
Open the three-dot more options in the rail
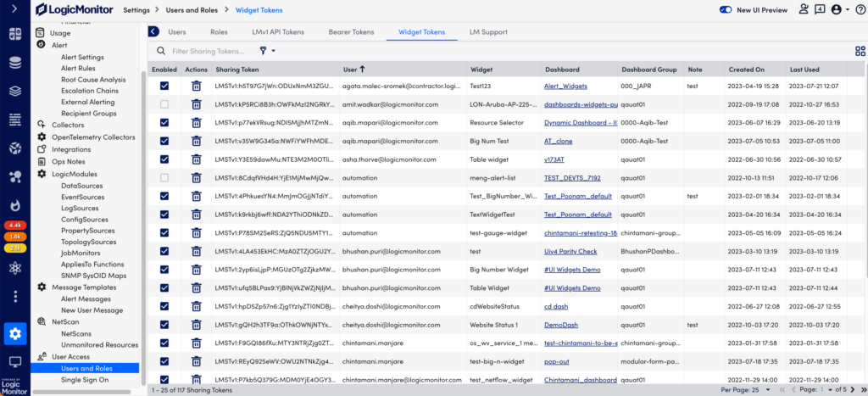[x=15, y=297]
